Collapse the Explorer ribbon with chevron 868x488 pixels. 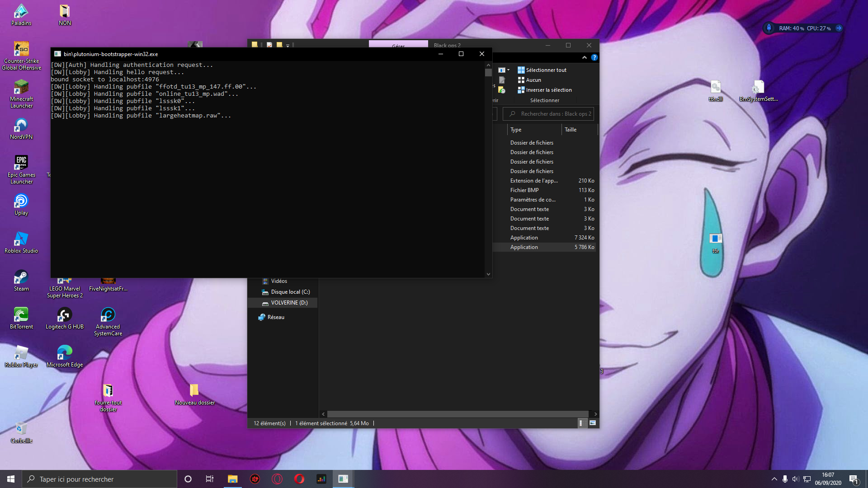585,57
